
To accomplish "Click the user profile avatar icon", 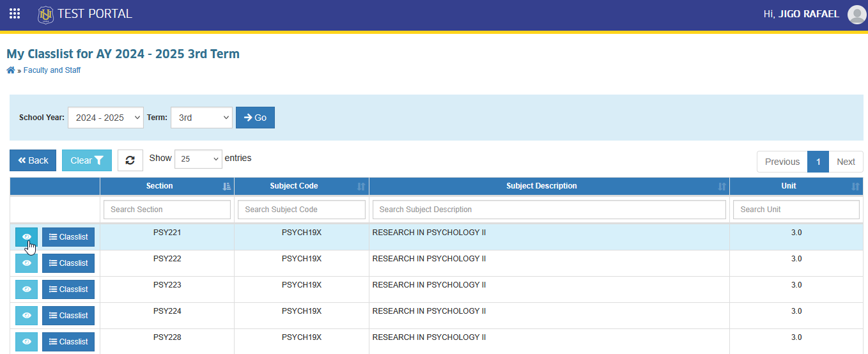I will point(856,14).
